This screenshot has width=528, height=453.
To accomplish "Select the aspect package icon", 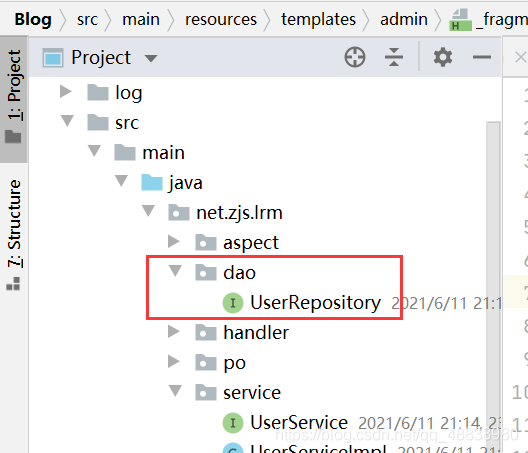I will tap(206, 242).
